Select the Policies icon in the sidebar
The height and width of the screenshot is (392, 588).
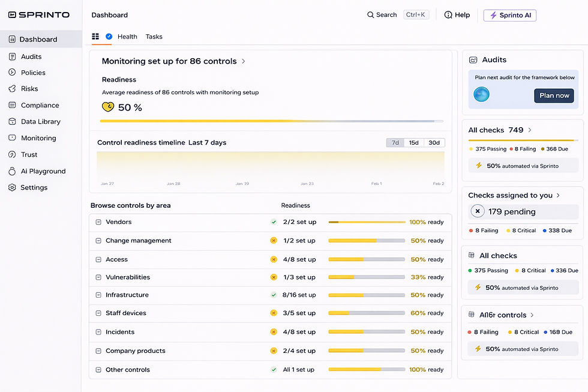(11, 72)
